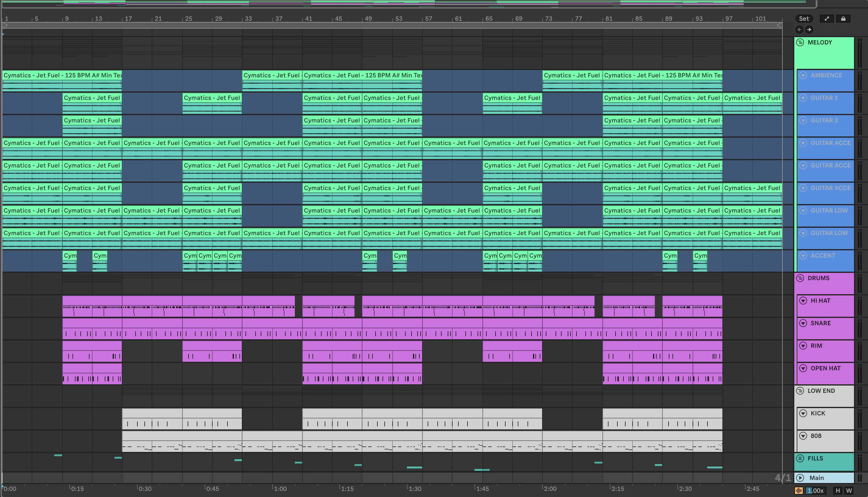This screenshot has width=868, height=497.
Task: Jump to next locator with right arrow
Action: [809, 30]
